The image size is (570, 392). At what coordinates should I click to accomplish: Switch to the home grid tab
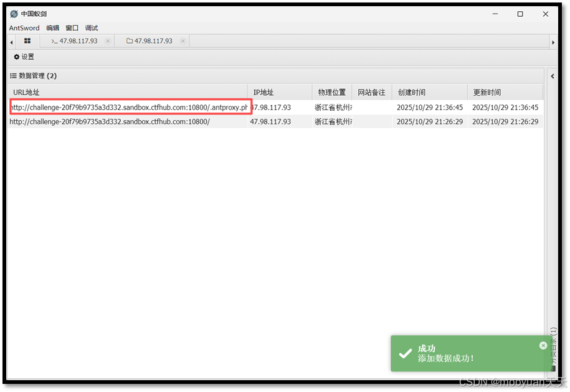coord(27,41)
